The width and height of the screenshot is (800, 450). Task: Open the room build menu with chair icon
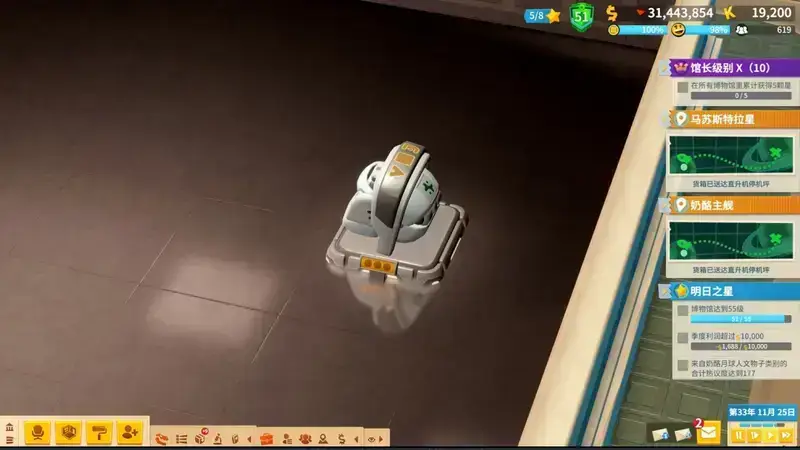[38, 432]
